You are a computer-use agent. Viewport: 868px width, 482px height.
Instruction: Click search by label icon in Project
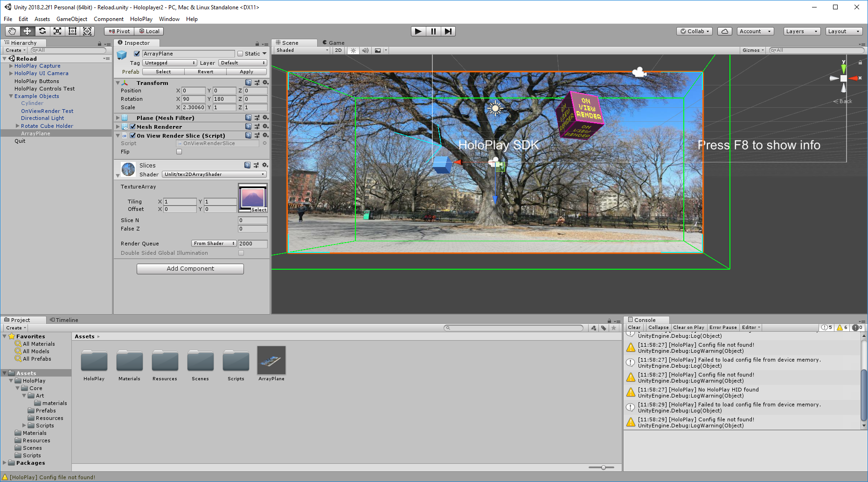[x=604, y=328]
